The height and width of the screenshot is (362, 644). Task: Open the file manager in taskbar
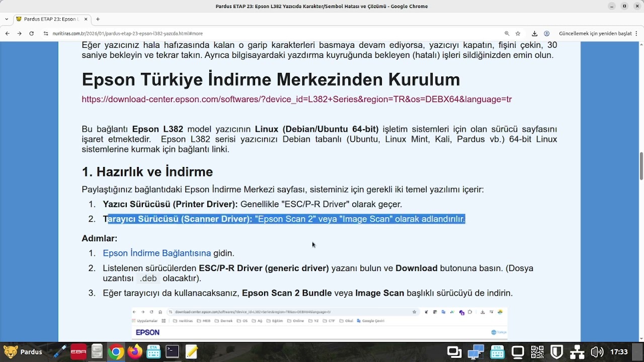[x=97, y=351]
